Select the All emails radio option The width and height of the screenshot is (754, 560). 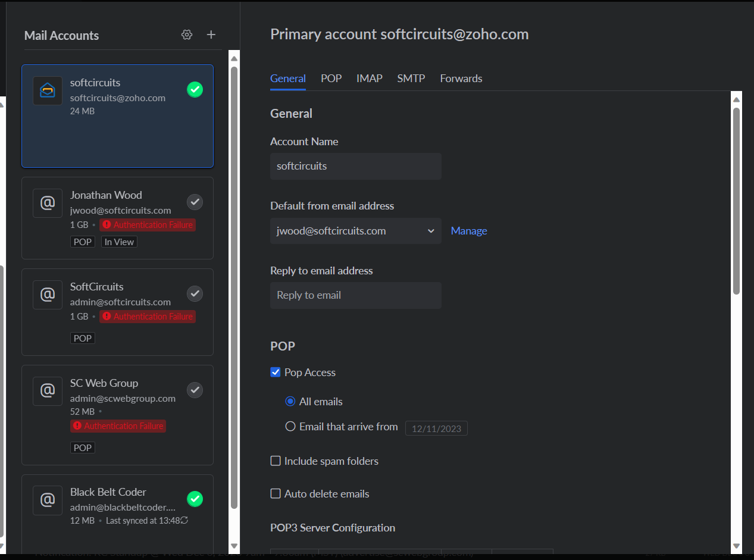pyautogui.click(x=290, y=402)
